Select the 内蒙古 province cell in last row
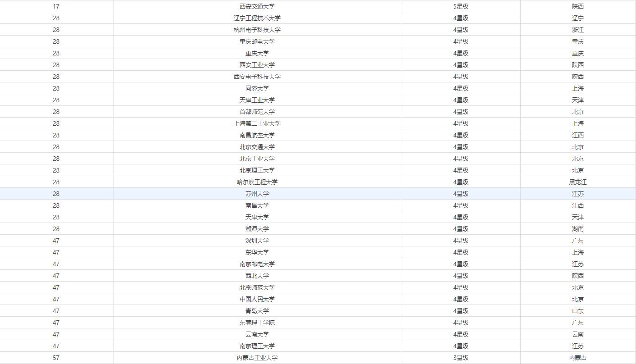 coord(578,358)
